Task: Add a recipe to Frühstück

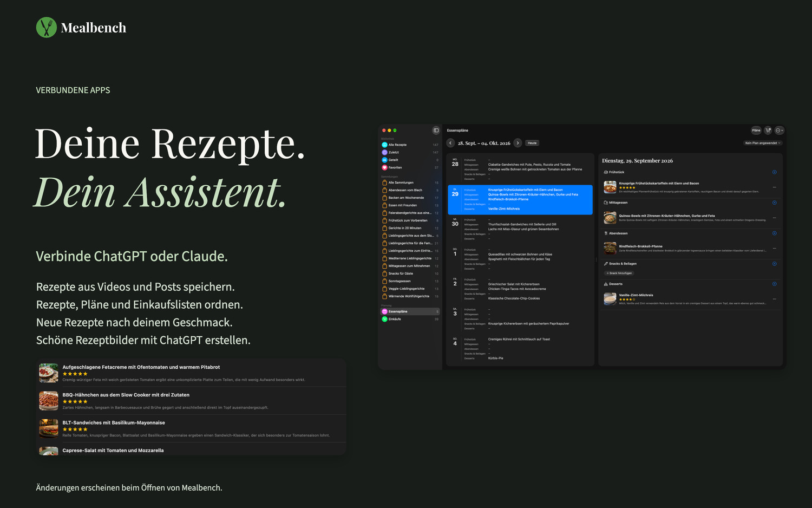Action: point(774,172)
